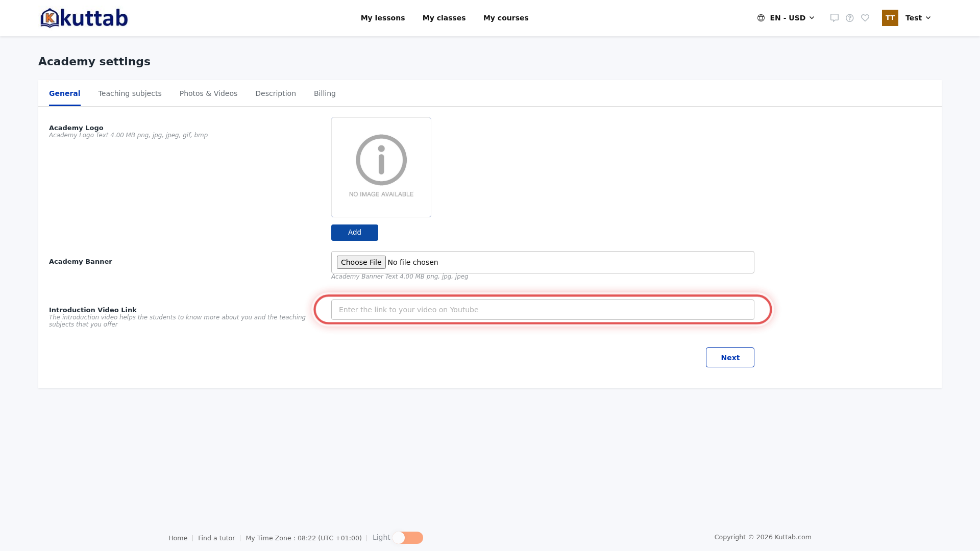The image size is (980, 551).
Task: Select the My Time Zone footer text
Action: coord(304,538)
